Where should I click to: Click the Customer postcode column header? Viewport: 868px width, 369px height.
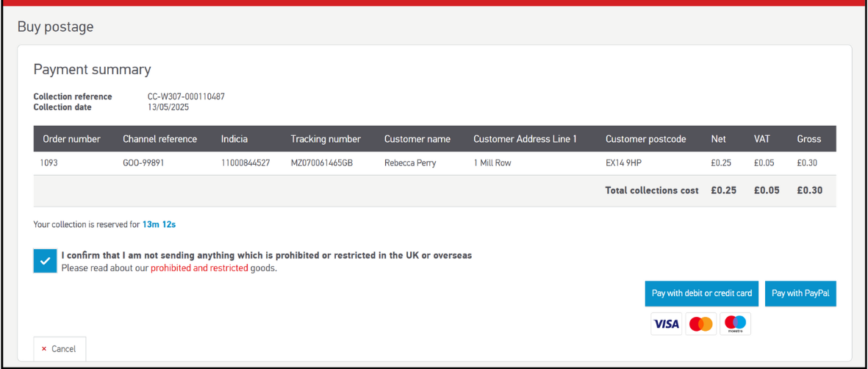(x=645, y=139)
